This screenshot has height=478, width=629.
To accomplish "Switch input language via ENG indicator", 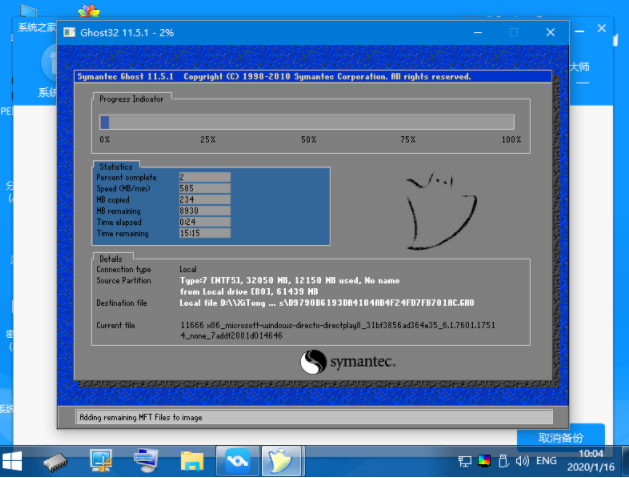I will click(547, 461).
